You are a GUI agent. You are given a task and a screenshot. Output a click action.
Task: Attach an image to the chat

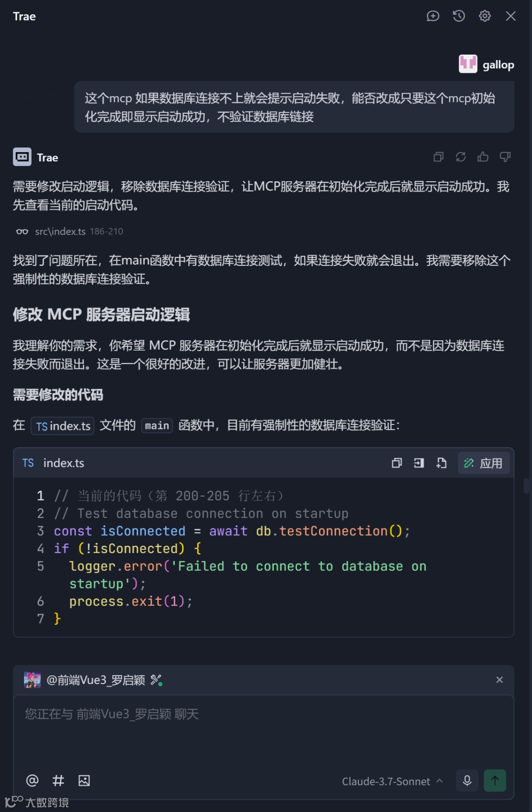click(x=84, y=780)
